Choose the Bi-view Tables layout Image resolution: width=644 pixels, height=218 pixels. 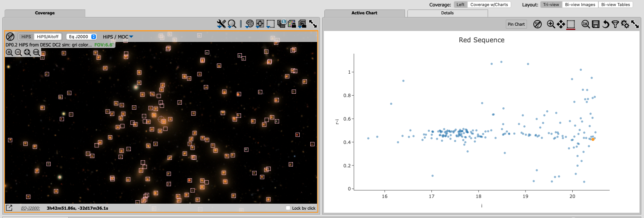click(616, 5)
